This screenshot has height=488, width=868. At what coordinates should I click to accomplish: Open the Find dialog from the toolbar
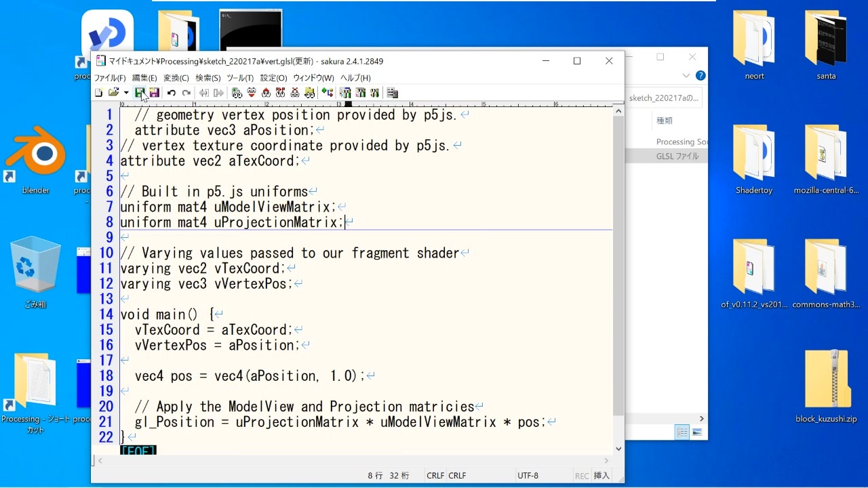click(237, 92)
